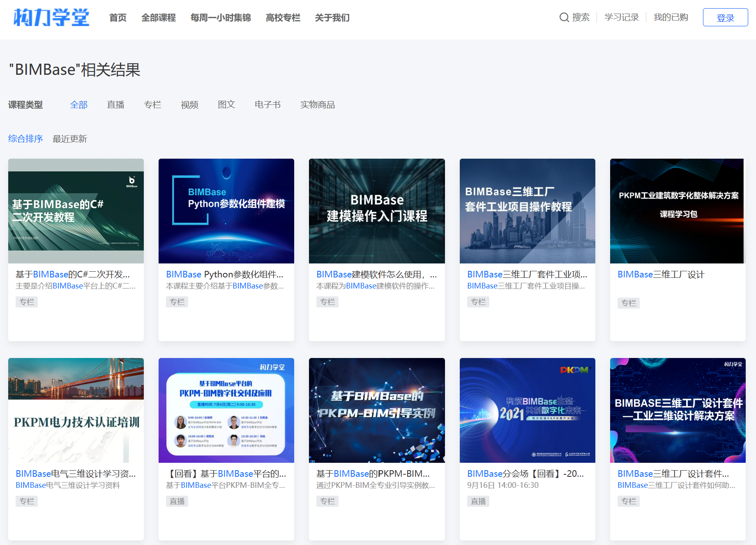Open thumbnail BIMBase三维工厂套件工业项目操作教程

tap(528, 211)
